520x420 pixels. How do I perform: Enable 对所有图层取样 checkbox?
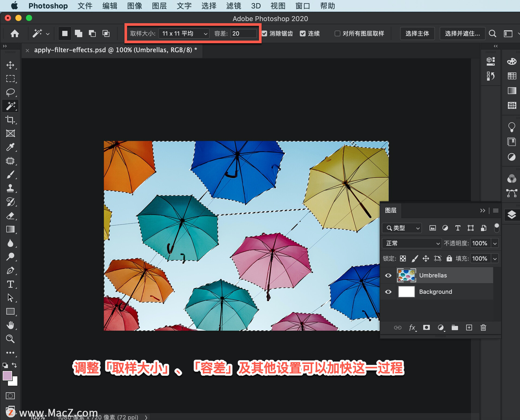coord(337,34)
